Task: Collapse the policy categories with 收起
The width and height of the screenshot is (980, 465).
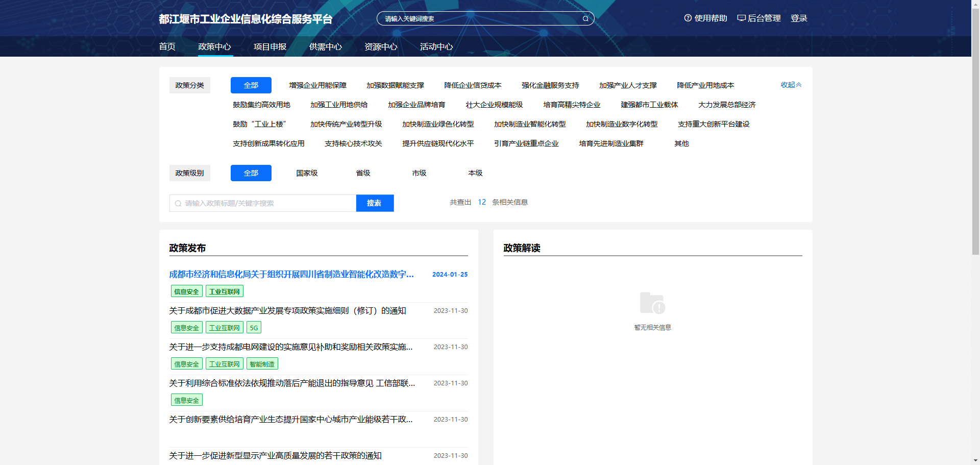Action: point(791,85)
